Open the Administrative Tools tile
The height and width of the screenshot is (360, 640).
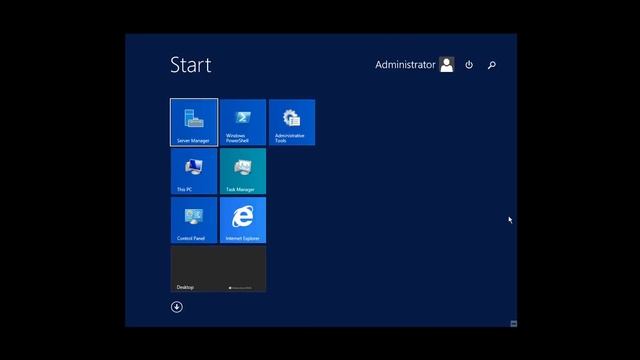point(292,122)
